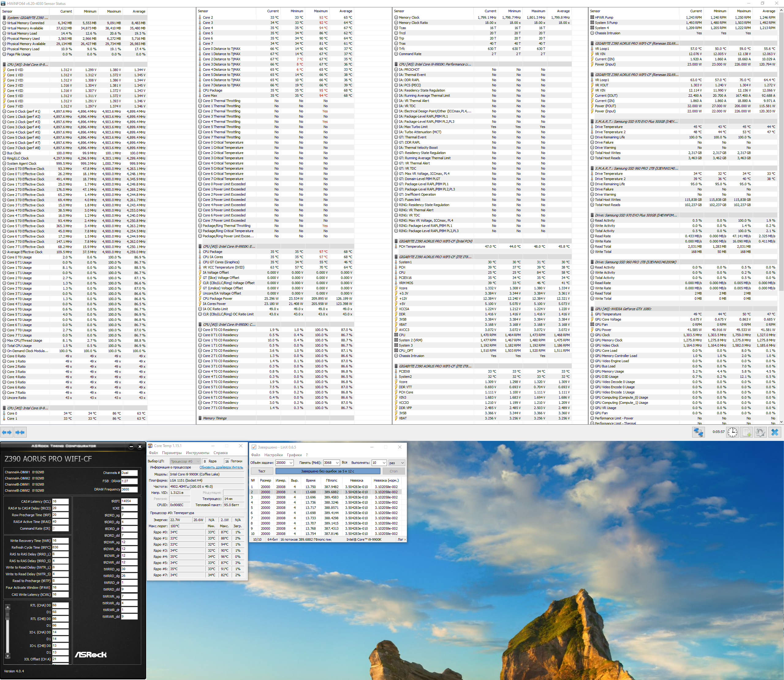Click the shrink columns arrows button in HWiNFO
This screenshot has width=784, height=680.
tap(20, 432)
